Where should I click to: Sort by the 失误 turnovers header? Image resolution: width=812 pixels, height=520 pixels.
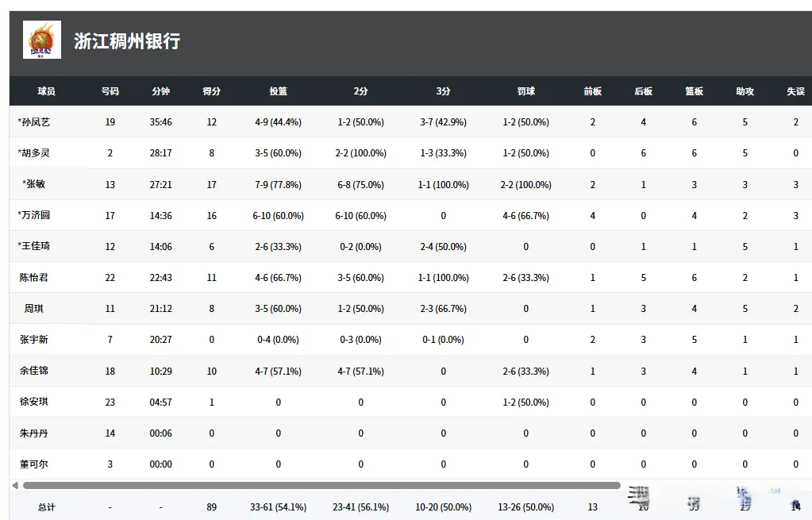pyautogui.click(x=795, y=91)
